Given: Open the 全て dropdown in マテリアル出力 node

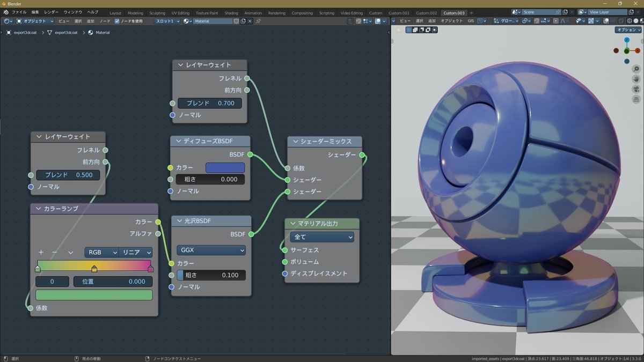Looking at the screenshot, I should (x=321, y=237).
